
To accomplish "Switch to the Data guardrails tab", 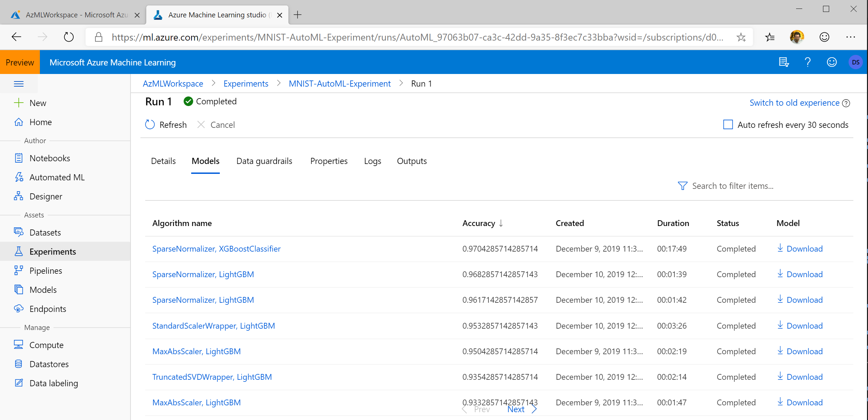I will 264,161.
